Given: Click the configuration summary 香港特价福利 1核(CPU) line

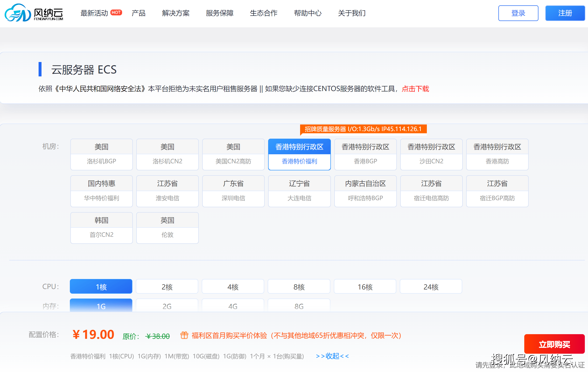Looking at the screenshot, I should point(187,356).
